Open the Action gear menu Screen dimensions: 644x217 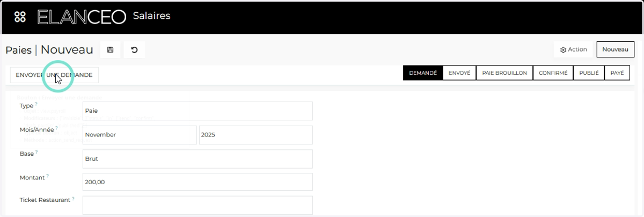[573, 49]
